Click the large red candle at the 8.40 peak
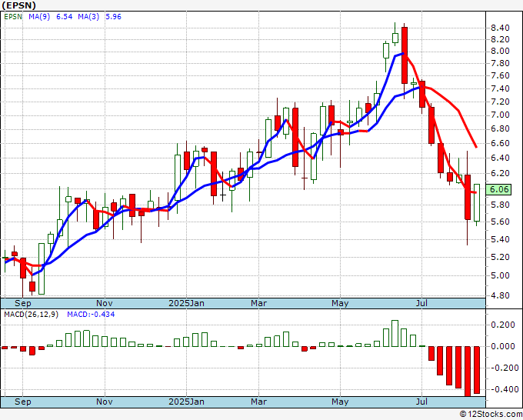 [x=405, y=55]
